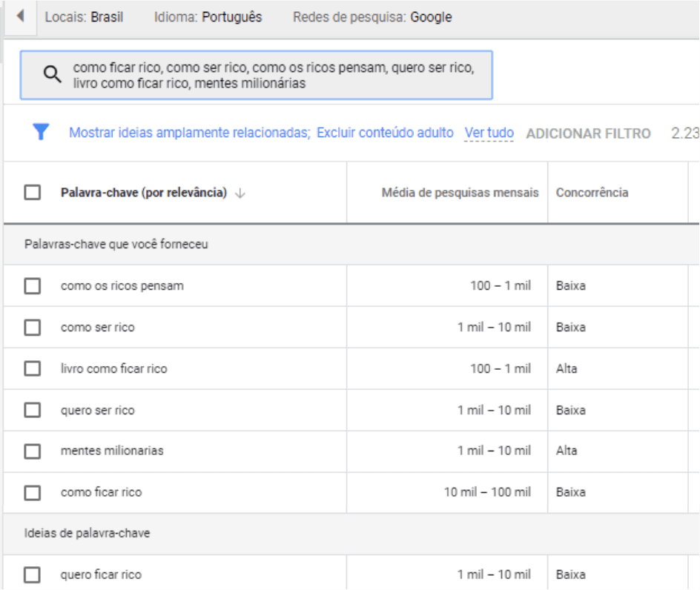
Task: Click Baixa competition for como os ricos pensam
Action: (570, 285)
